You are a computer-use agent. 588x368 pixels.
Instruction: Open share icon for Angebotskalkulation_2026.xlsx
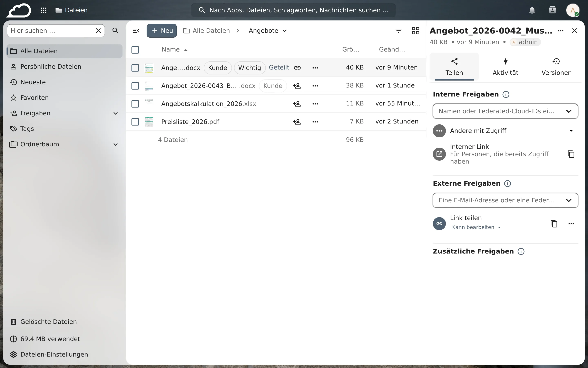pos(297,104)
